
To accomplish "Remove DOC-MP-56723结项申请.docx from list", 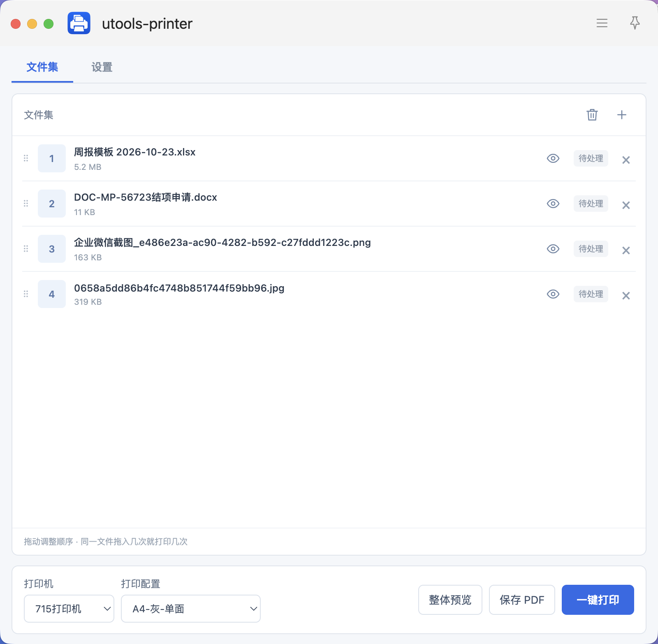I will click(626, 205).
